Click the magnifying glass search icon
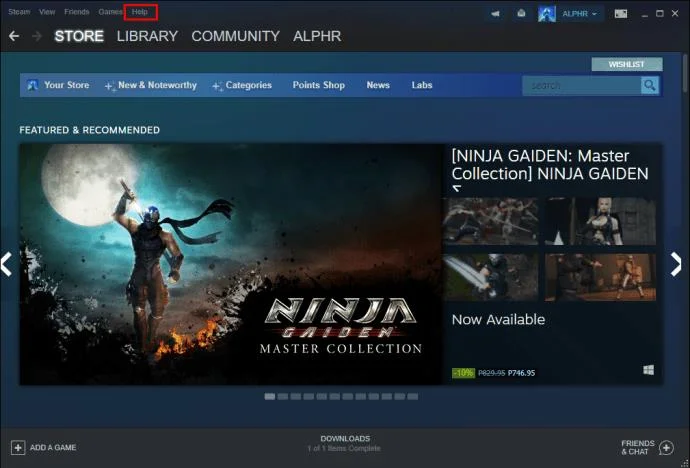Image resolution: width=690 pixels, height=468 pixels. point(650,85)
